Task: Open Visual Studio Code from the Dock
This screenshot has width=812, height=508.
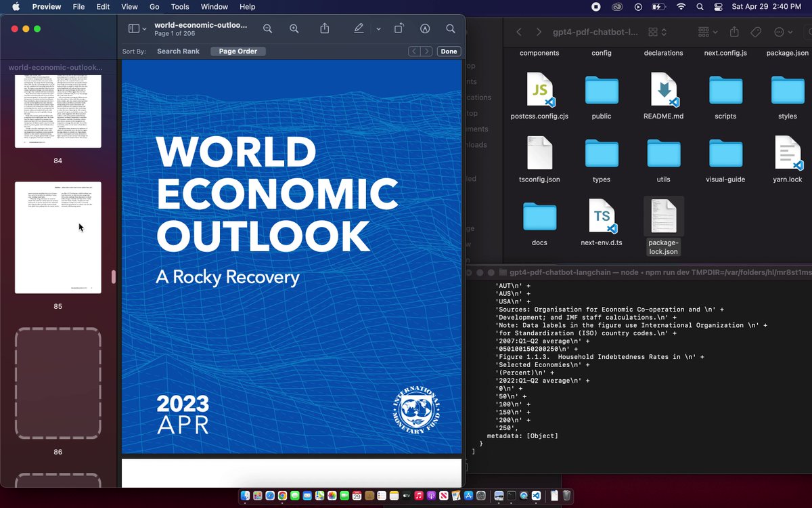Action: (x=536, y=496)
